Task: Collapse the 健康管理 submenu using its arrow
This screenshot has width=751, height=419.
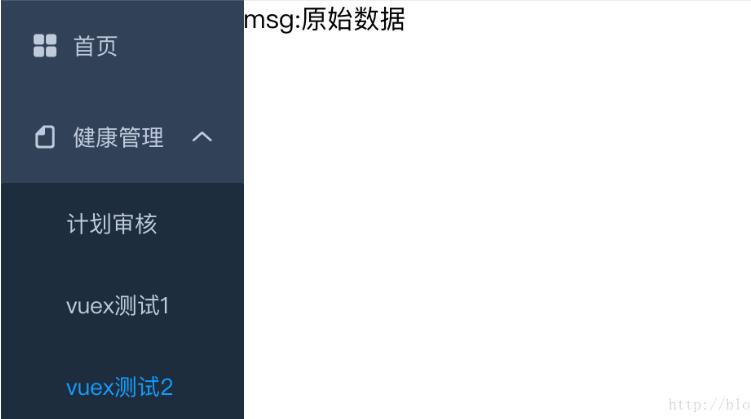Action: tap(202, 137)
